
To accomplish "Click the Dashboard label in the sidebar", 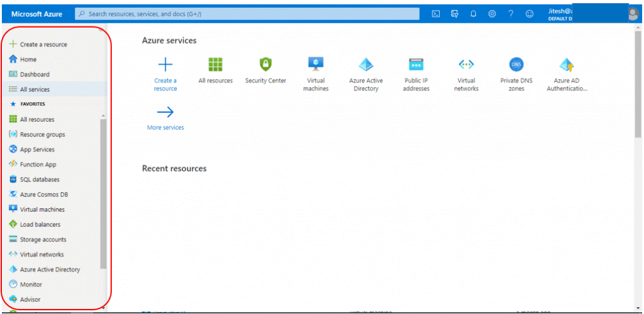I will tap(35, 74).
